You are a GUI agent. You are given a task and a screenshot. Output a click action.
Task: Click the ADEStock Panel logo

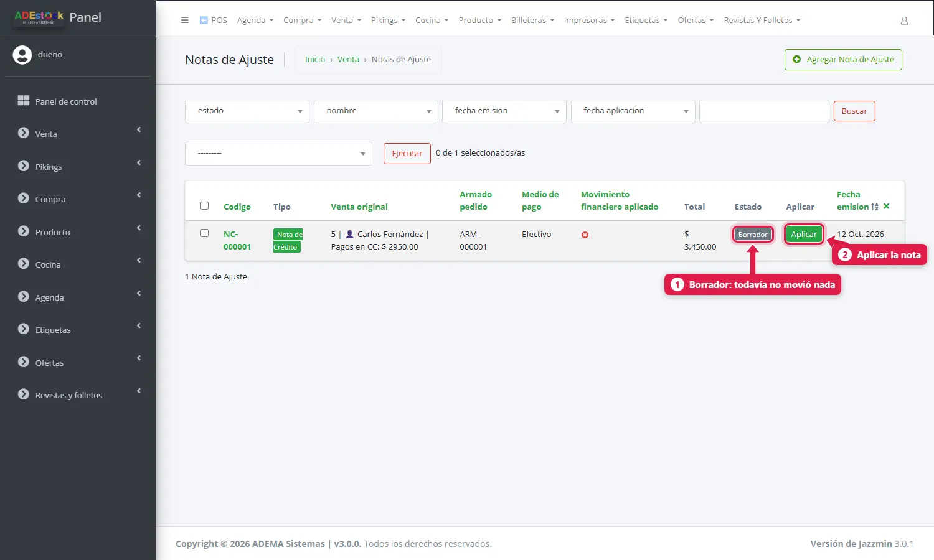57,17
